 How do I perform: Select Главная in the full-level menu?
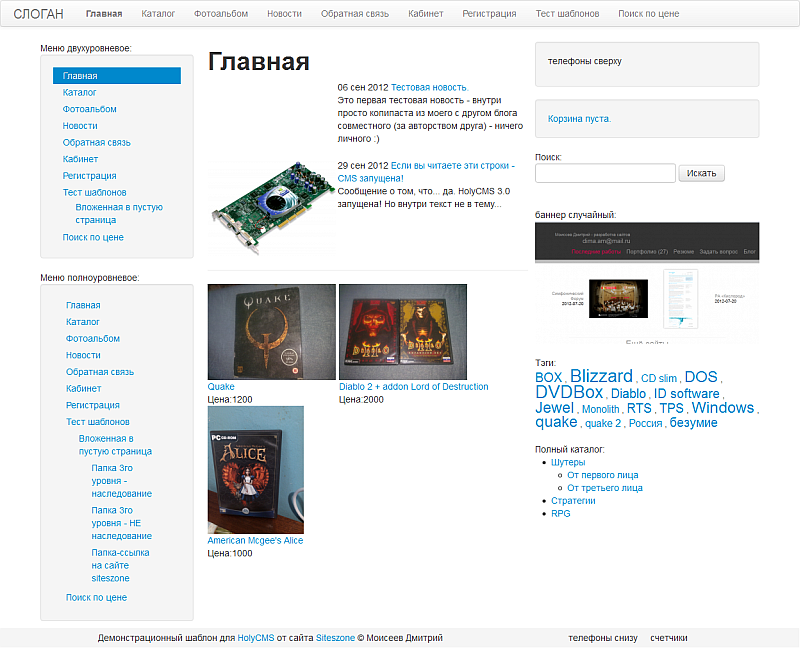[x=83, y=305]
